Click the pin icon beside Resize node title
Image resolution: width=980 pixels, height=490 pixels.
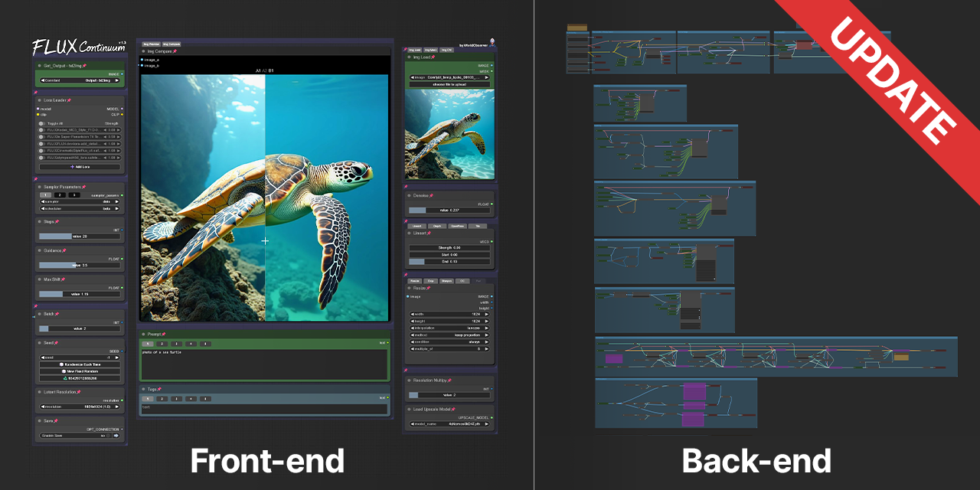coord(428,288)
